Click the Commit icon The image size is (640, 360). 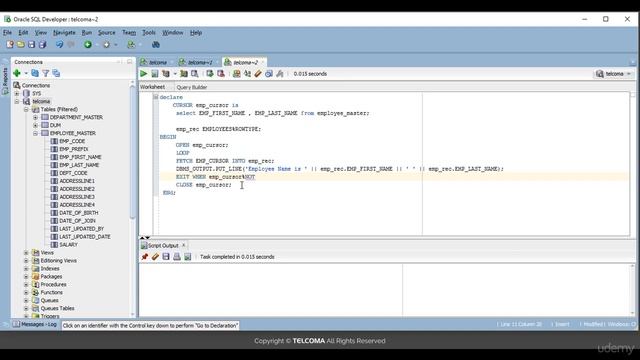pyautogui.click(x=210, y=74)
